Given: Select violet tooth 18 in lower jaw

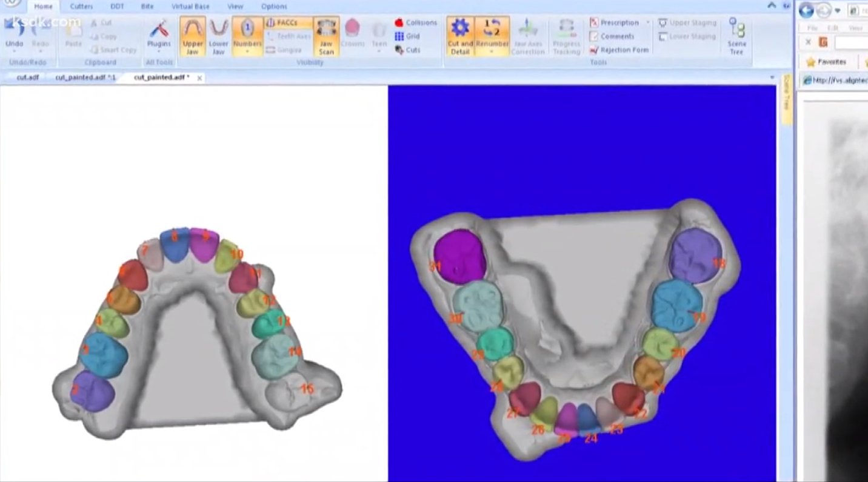Looking at the screenshot, I should point(696,255).
